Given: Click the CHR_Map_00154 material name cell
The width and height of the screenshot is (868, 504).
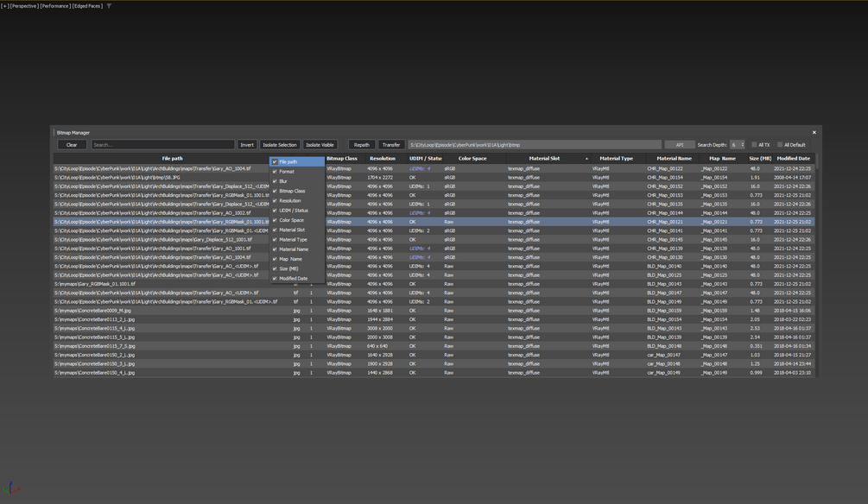Looking at the screenshot, I should click(x=665, y=178).
